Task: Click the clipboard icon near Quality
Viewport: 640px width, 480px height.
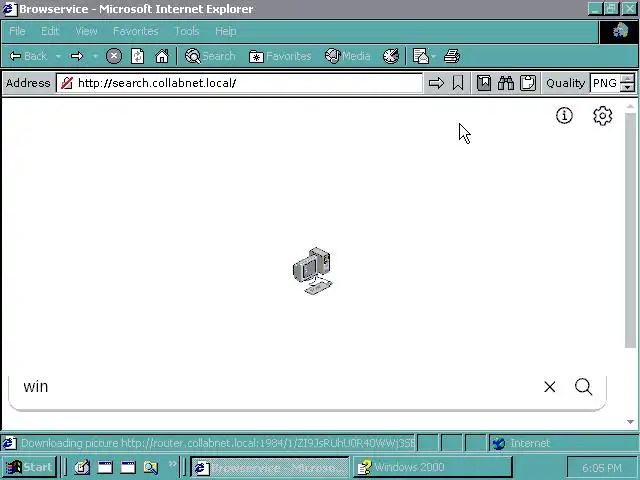Action: [x=528, y=83]
